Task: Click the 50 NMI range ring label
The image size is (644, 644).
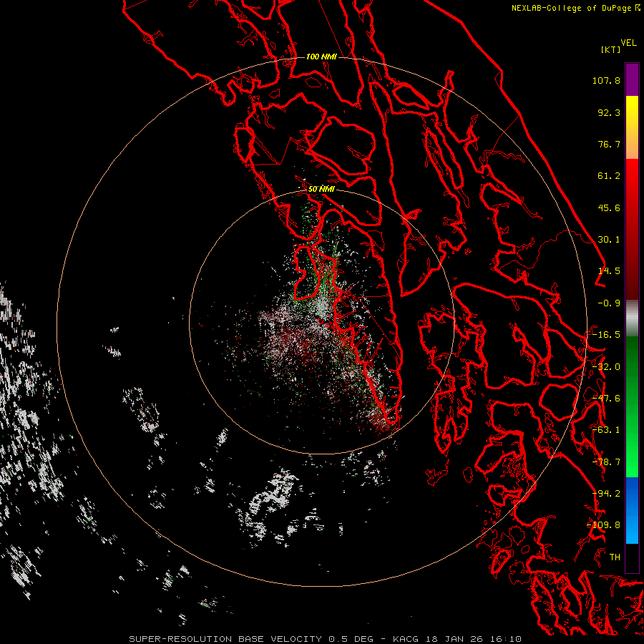Action: coord(321,189)
